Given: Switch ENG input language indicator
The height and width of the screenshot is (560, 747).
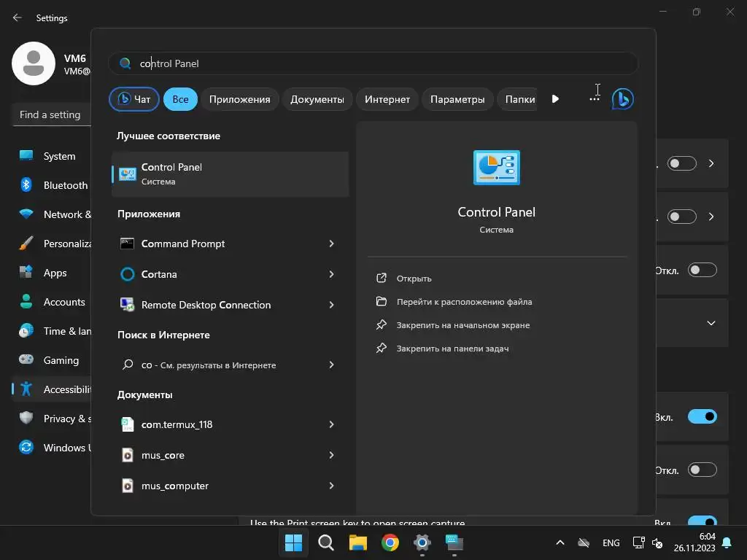Looking at the screenshot, I should tap(611, 542).
